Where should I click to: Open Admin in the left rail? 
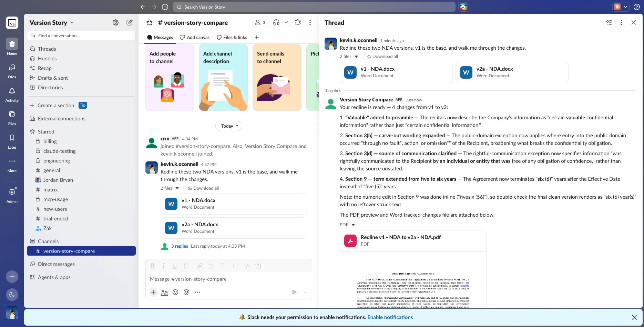click(x=12, y=195)
